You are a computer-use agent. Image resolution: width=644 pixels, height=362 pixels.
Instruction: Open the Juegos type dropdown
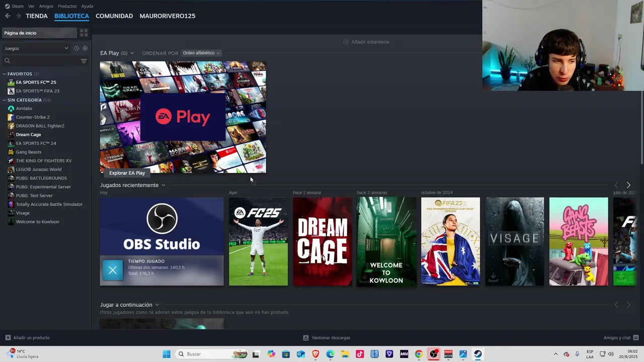(x=36, y=48)
